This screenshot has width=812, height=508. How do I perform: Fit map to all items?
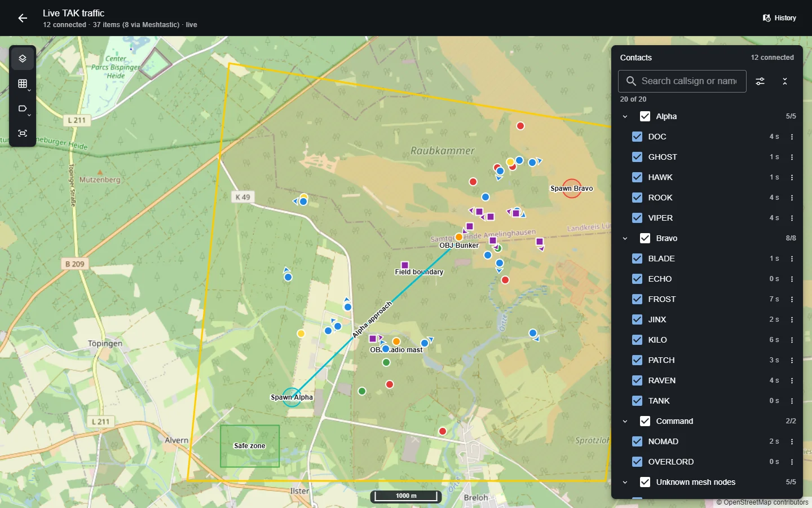pyautogui.click(x=23, y=133)
